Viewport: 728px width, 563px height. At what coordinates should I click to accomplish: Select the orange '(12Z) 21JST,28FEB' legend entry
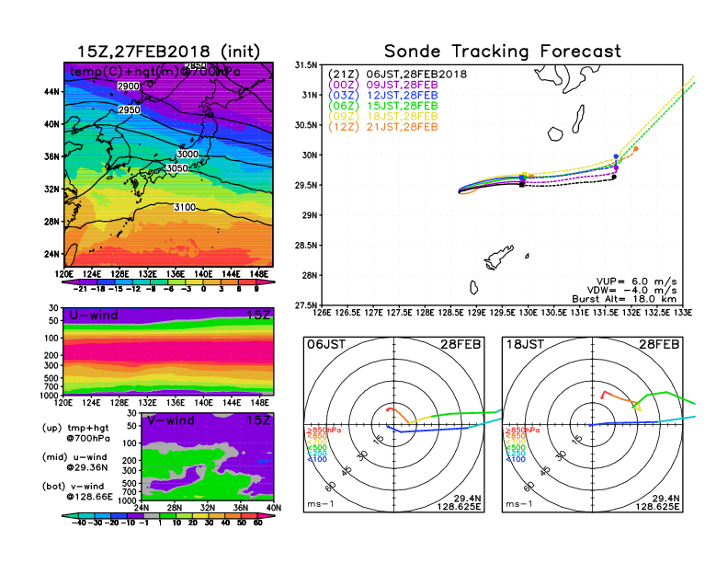pos(382,127)
